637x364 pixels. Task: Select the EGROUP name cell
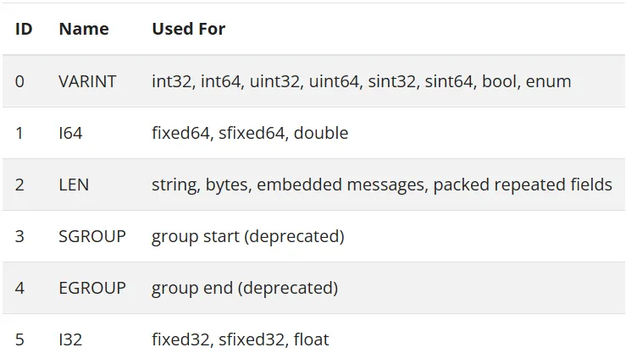(x=92, y=288)
